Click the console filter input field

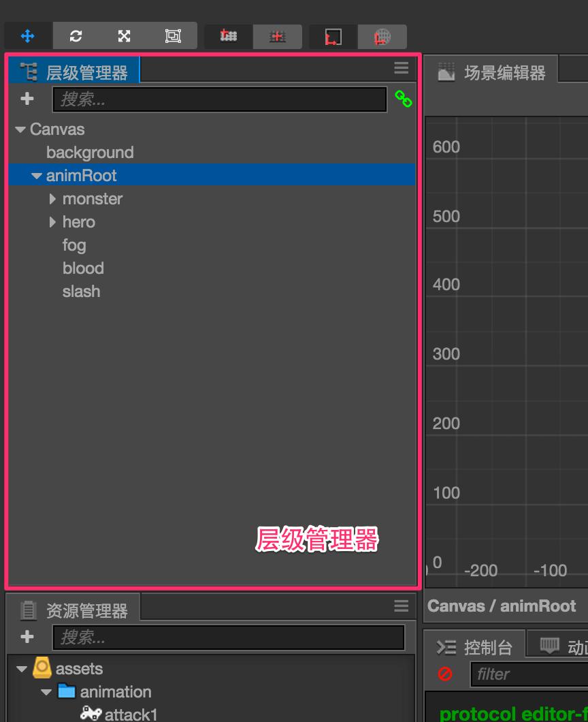(x=527, y=674)
